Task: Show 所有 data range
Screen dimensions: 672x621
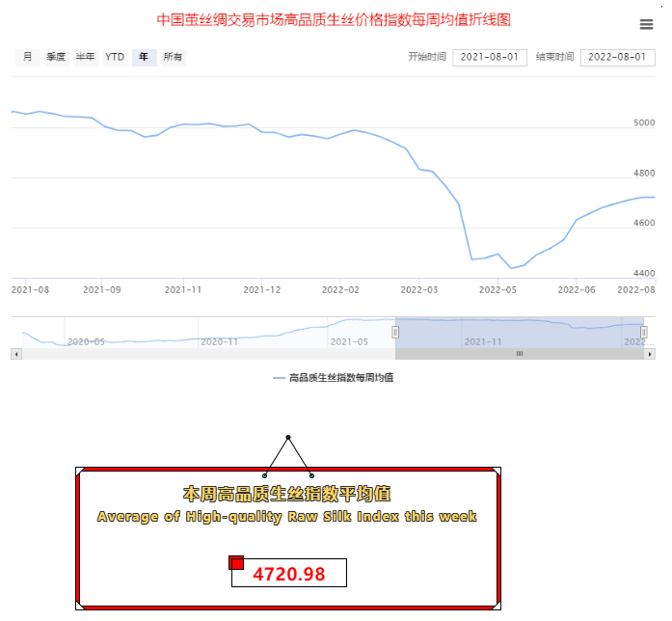Action: [174, 58]
